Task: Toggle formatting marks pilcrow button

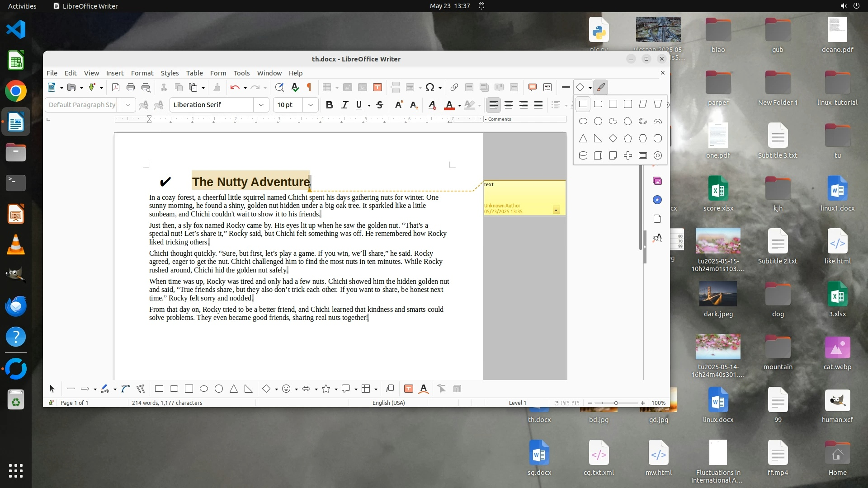Action: point(309,88)
